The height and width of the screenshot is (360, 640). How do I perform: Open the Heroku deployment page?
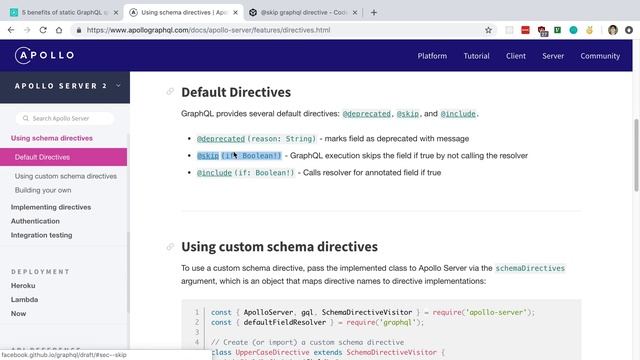pyautogui.click(x=23, y=286)
